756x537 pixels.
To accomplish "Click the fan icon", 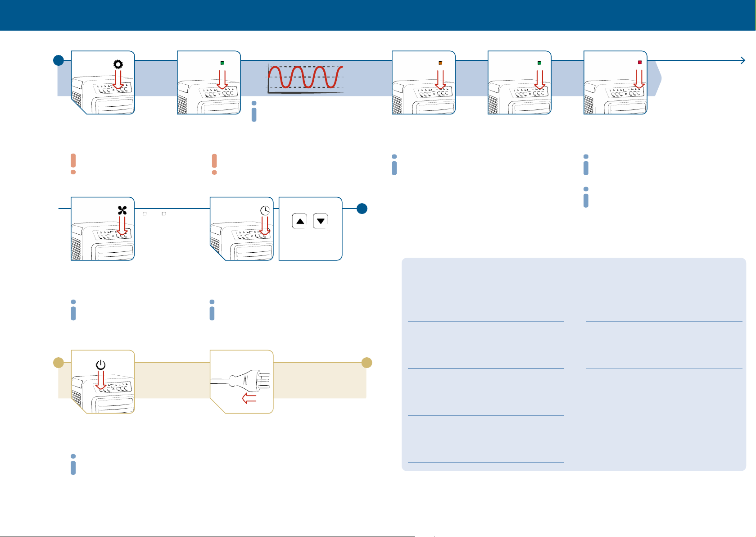I will tap(122, 210).
